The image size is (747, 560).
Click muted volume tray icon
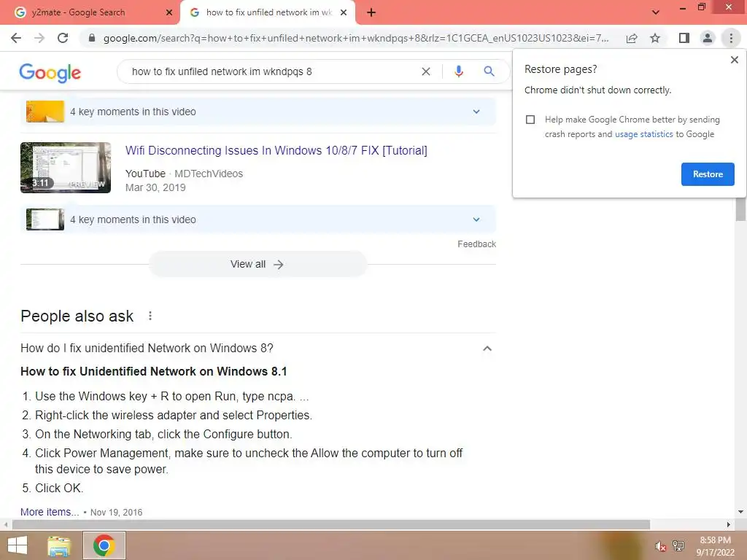(x=660, y=546)
